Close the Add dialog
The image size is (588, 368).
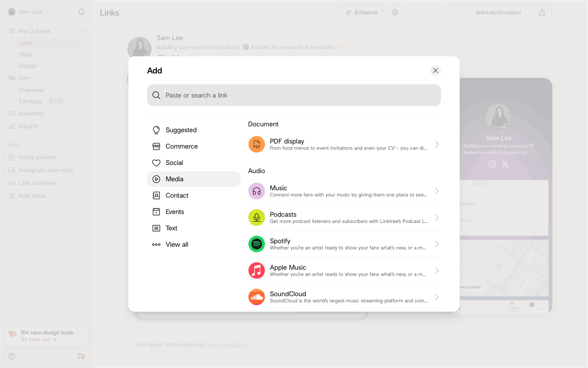(435, 71)
